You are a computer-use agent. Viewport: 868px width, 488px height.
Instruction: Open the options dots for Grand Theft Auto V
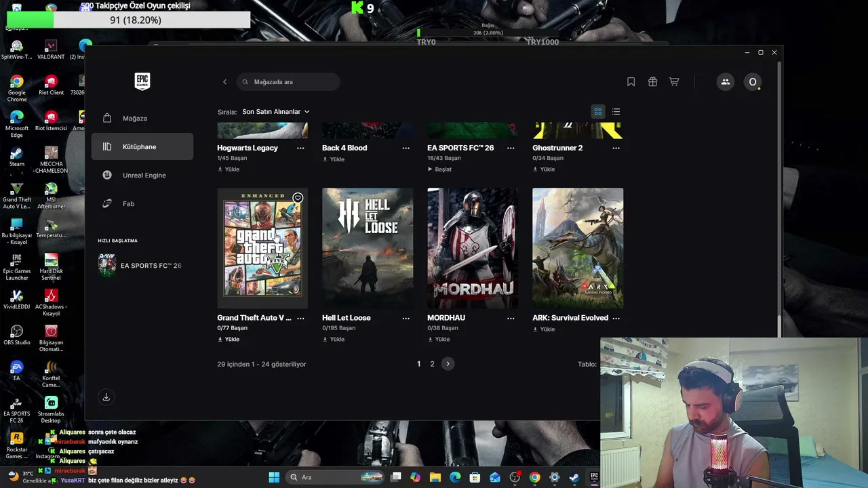click(x=300, y=318)
